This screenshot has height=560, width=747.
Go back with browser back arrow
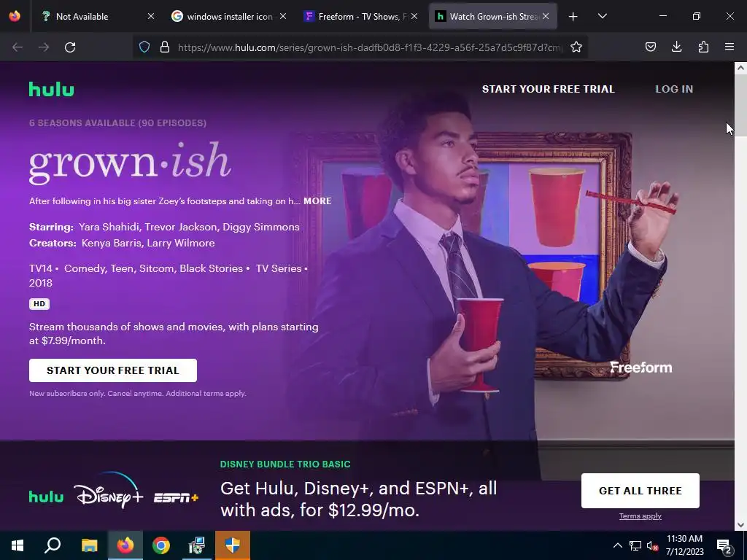coord(18,47)
